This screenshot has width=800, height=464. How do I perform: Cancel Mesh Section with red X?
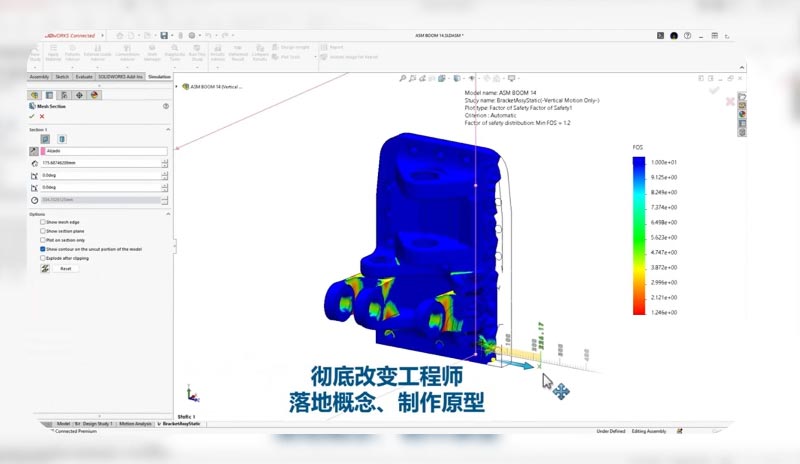tap(42, 116)
